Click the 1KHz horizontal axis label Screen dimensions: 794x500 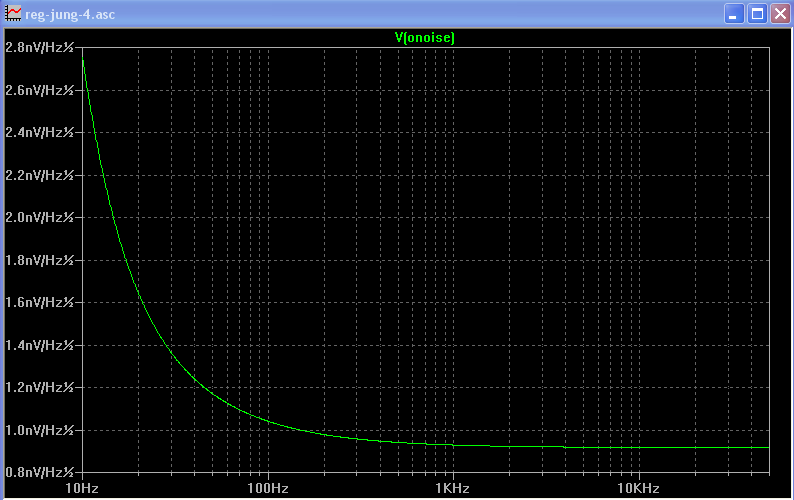[x=453, y=488]
